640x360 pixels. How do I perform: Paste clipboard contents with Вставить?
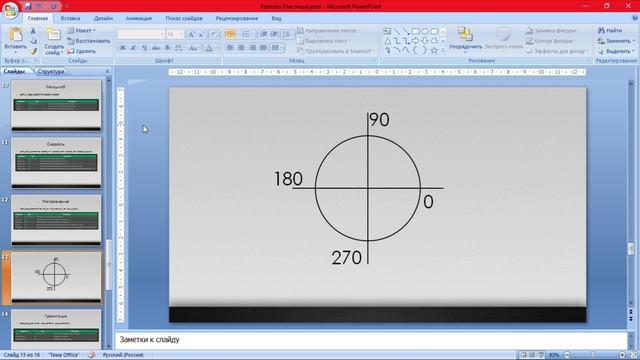(x=16, y=41)
